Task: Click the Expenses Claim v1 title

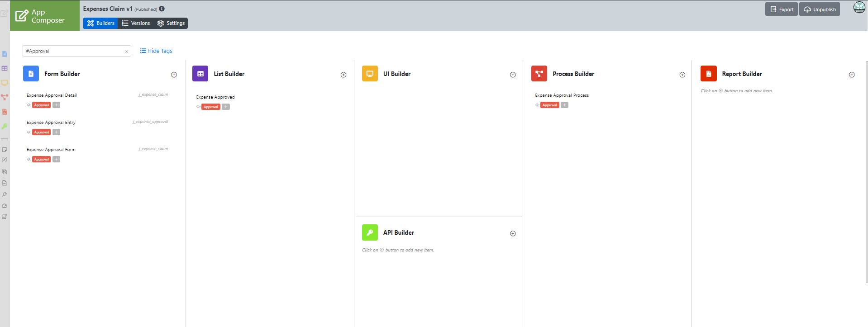Action: [x=108, y=9]
